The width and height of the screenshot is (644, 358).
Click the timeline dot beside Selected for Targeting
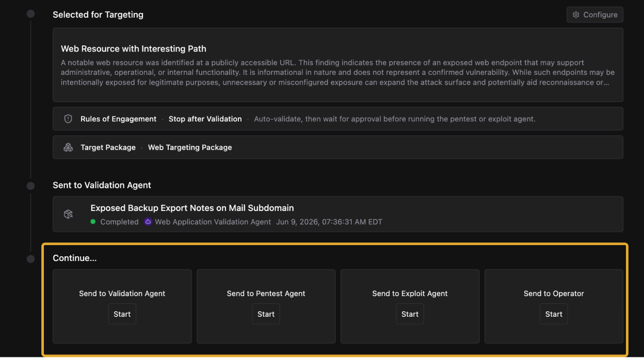(x=30, y=14)
